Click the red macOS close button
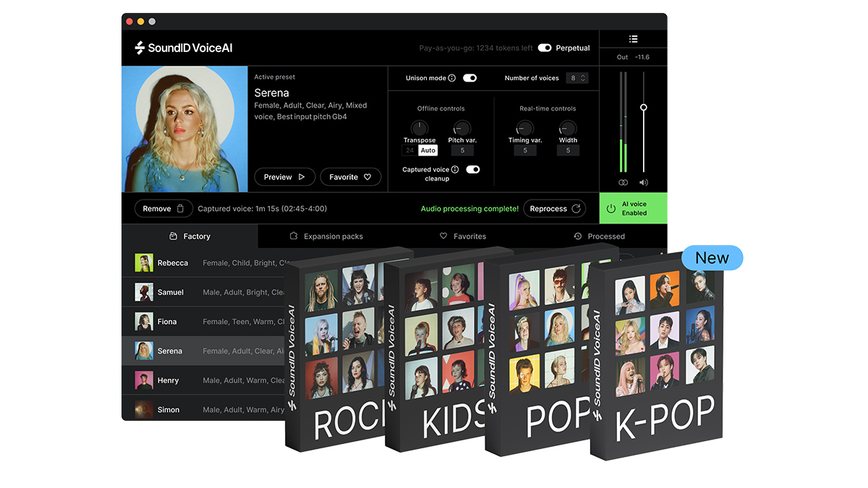 [x=129, y=22]
